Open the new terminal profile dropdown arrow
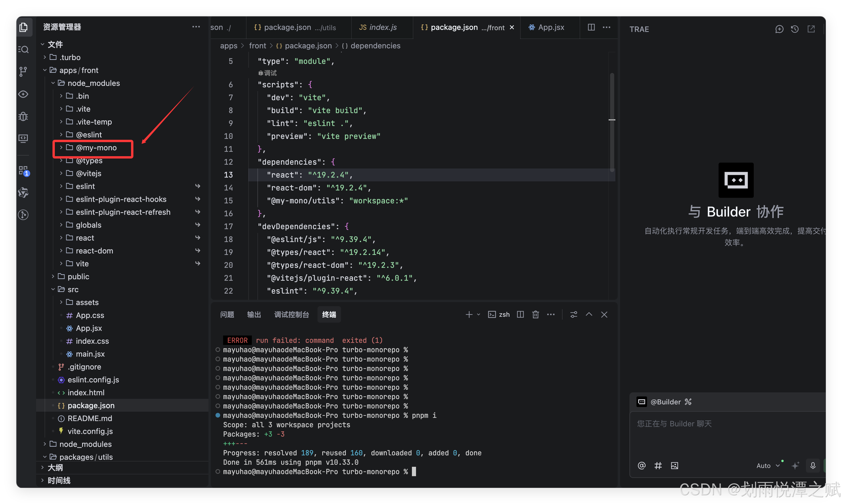Screen dimensions: 842x504 tap(478, 314)
